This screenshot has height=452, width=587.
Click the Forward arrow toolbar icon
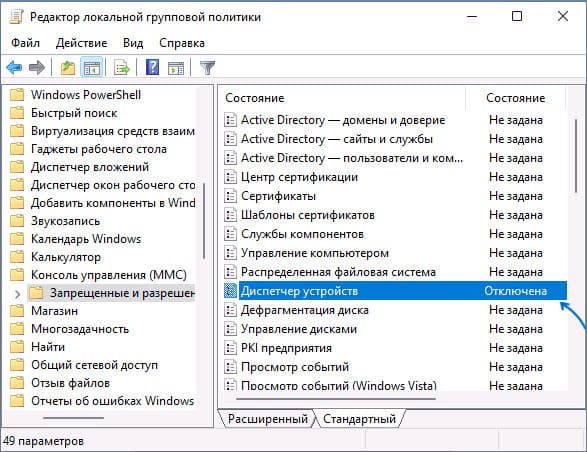coord(37,68)
